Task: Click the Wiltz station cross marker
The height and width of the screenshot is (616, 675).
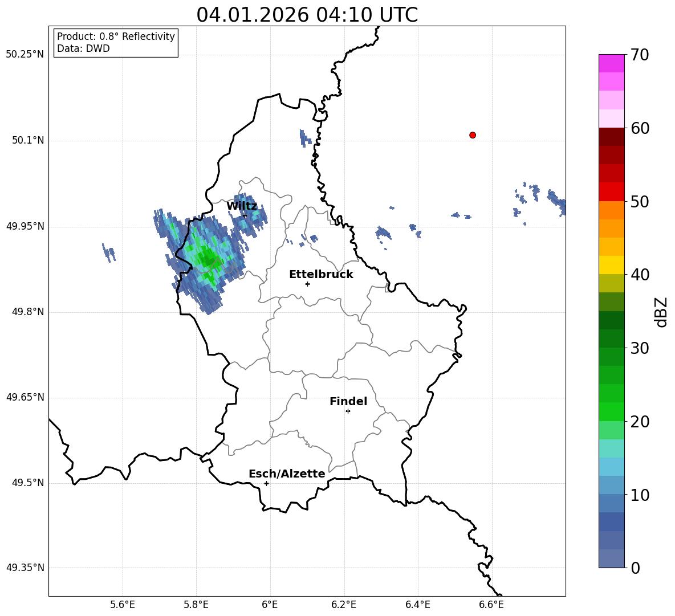Action: tap(245, 215)
